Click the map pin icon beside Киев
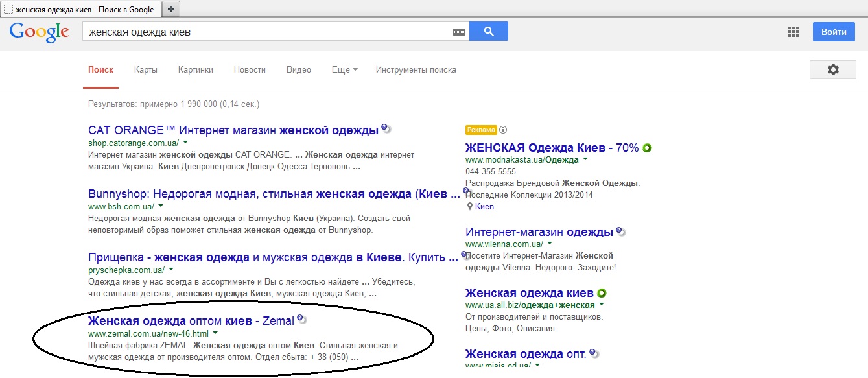The height and width of the screenshot is (378, 868). (469, 207)
